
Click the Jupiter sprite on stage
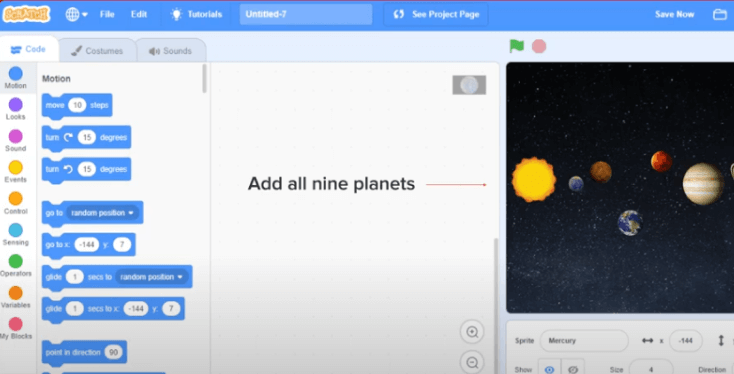703,184
